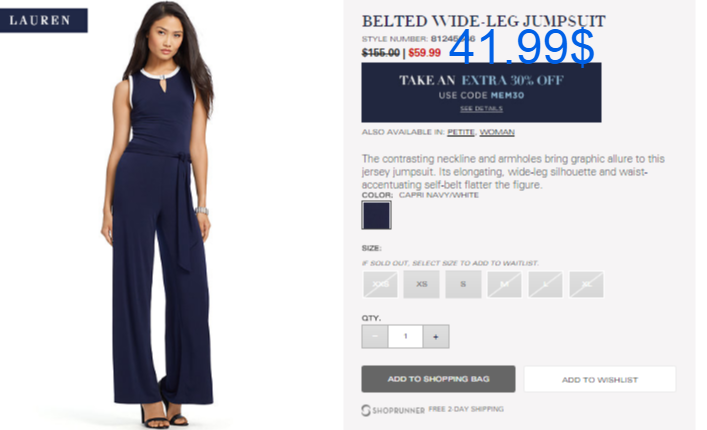Open See Details in the promo banner

click(x=481, y=109)
